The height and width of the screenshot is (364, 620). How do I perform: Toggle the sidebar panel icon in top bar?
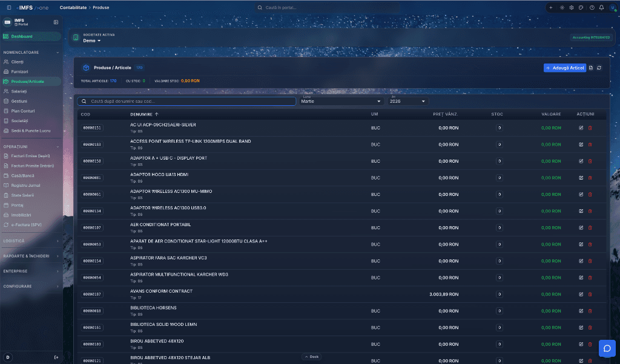9,7
